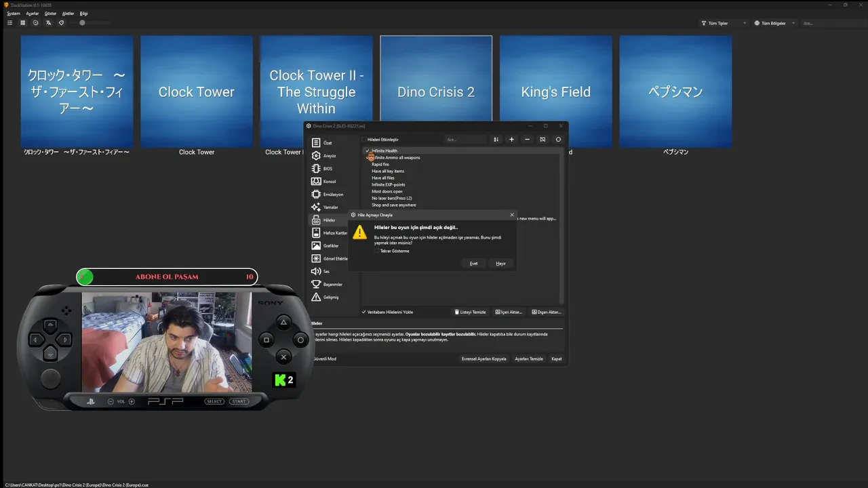Image resolution: width=868 pixels, height=488 pixels.
Task: Select Shop and save anywhere cheat
Action: [x=394, y=205]
